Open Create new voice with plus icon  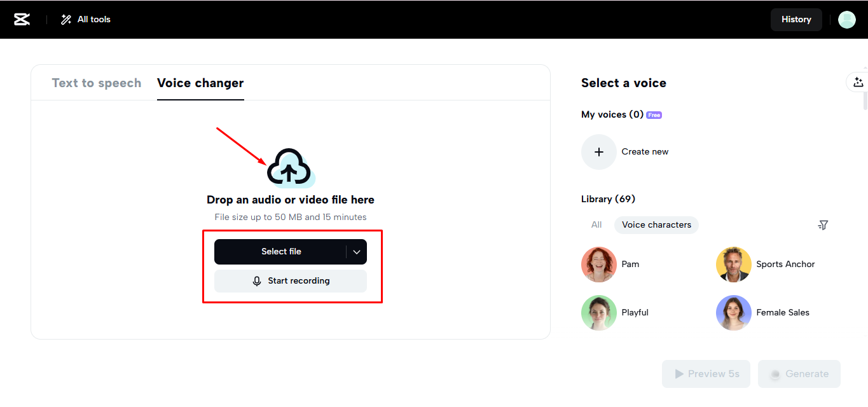598,151
